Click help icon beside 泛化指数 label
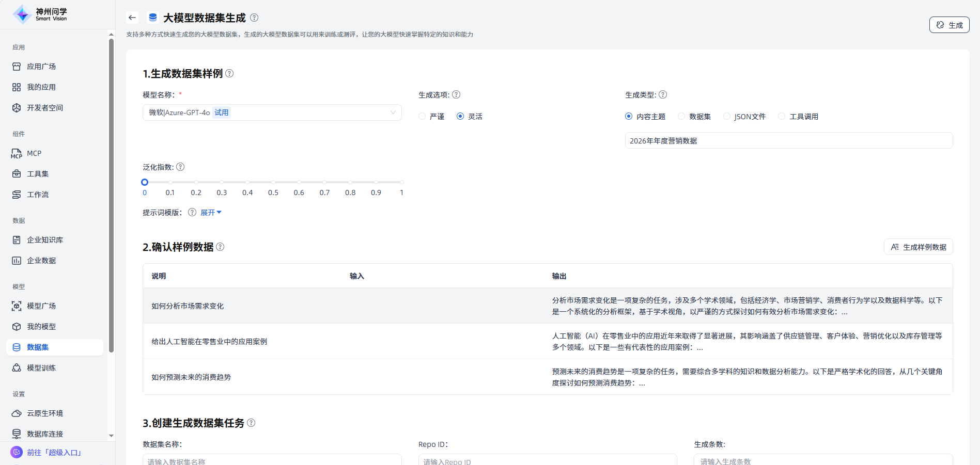 point(180,167)
